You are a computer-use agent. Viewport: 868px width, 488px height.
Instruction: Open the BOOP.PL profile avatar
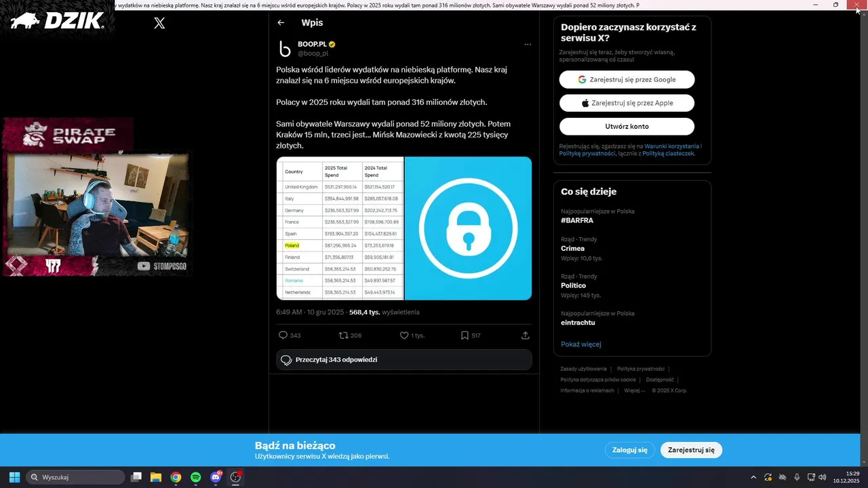tap(285, 49)
